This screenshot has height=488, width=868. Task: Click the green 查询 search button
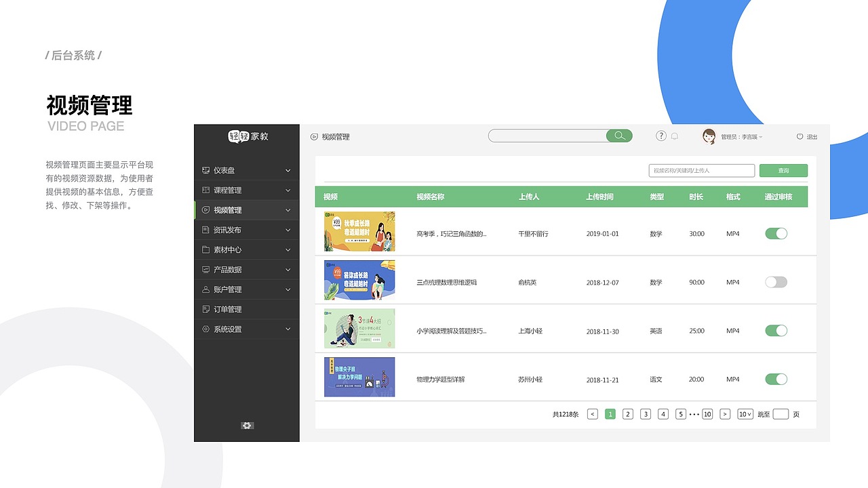point(783,170)
